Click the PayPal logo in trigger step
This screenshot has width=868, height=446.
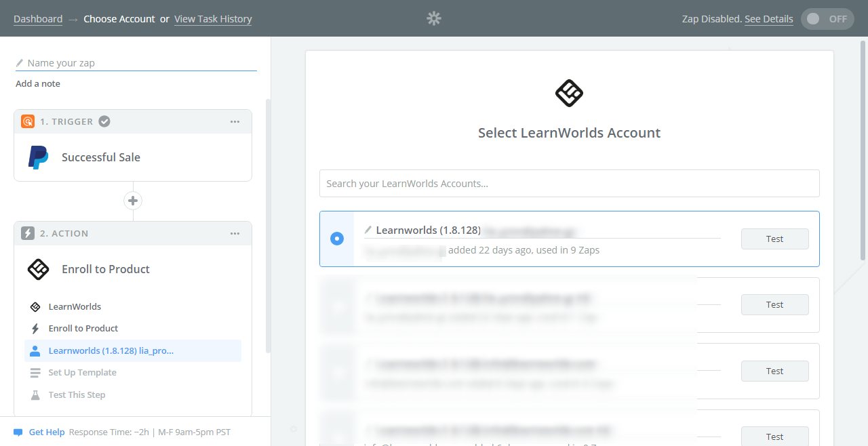tap(38, 157)
